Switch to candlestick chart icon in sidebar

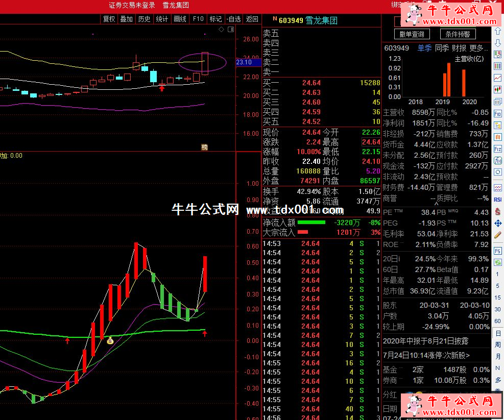[497, 90]
